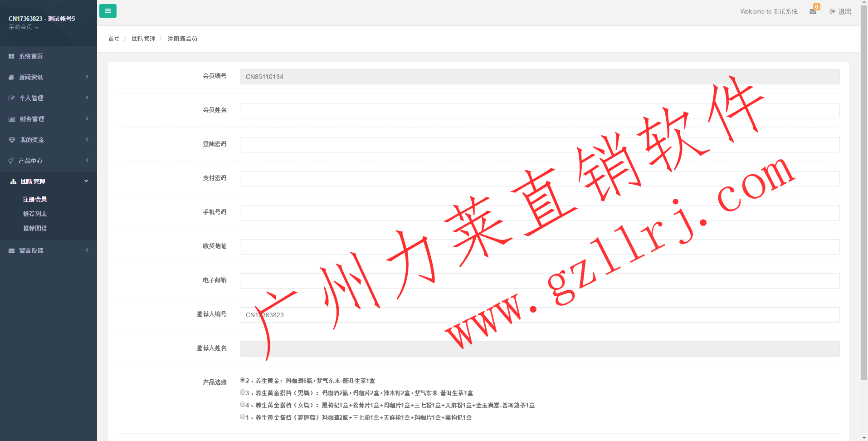Click the 系统首页 grid icon
Viewport: 868px width, 441px height.
11,56
